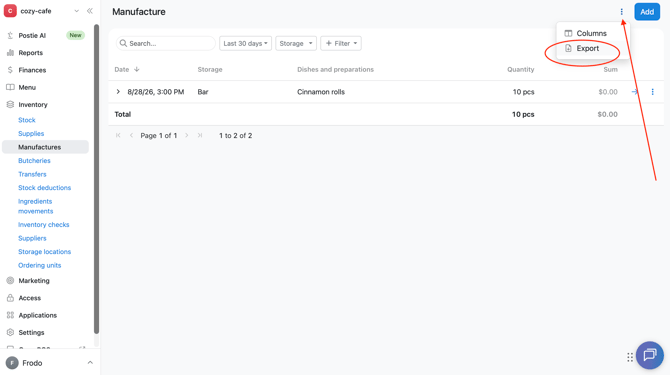Image resolution: width=670 pixels, height=375 pixels.
Task: Open Storage locations page
Action: 44,252
